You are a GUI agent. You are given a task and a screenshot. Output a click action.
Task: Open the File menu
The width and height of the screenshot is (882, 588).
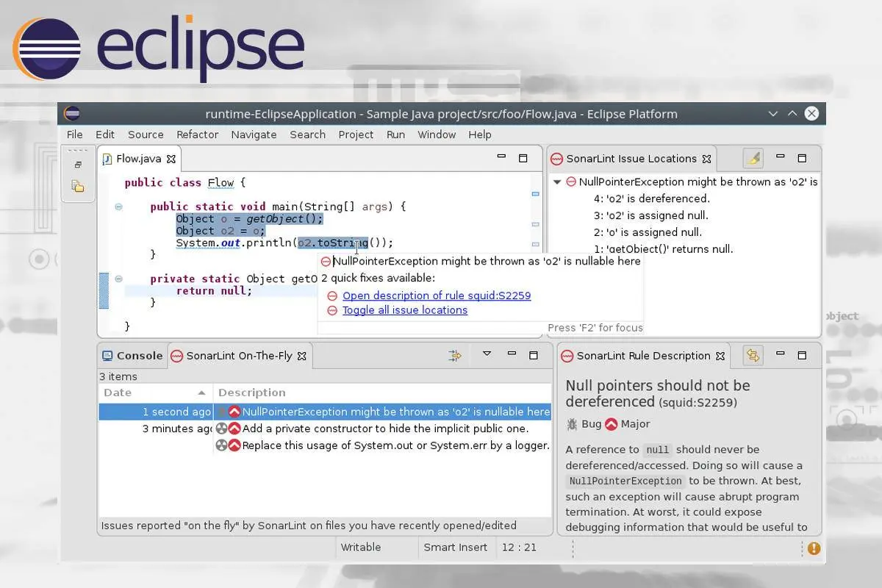[x=75, y=135]
